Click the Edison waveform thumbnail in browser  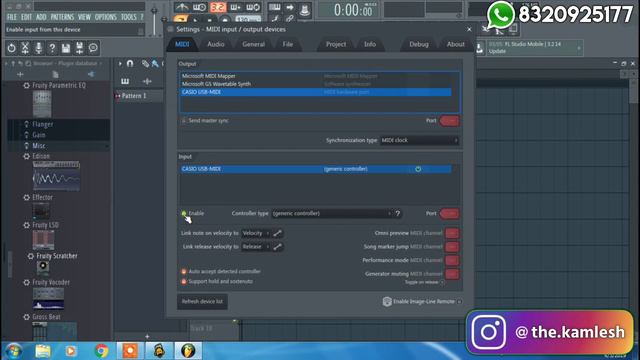tap(56, 176)
